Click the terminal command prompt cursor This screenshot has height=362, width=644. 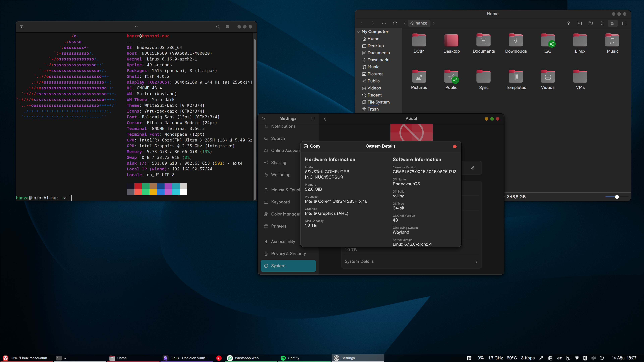pyautogui.click(x=70, y=198)
